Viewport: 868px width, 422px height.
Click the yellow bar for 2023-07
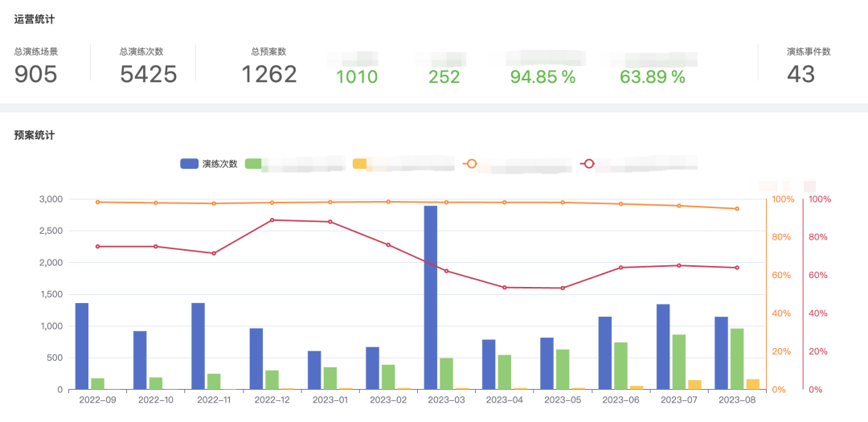(x=694, y=385)
